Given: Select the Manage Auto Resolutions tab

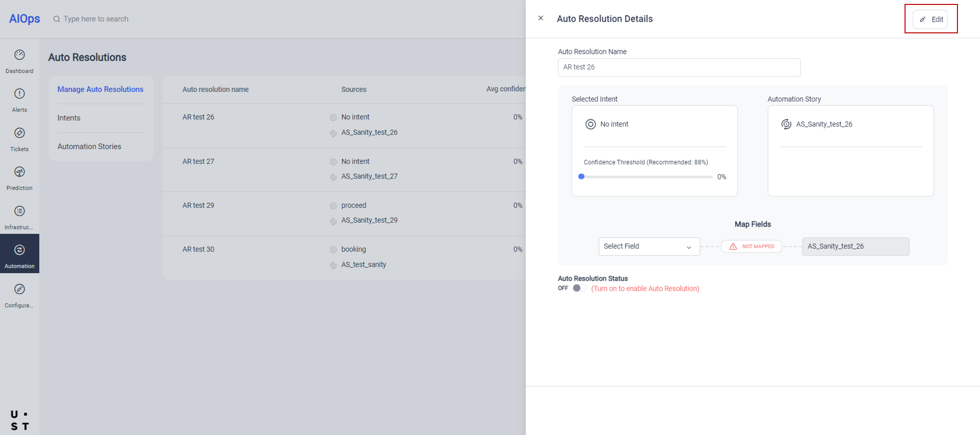Looking at the screenshot, I should pyautogui.click(x=100, y=89).
